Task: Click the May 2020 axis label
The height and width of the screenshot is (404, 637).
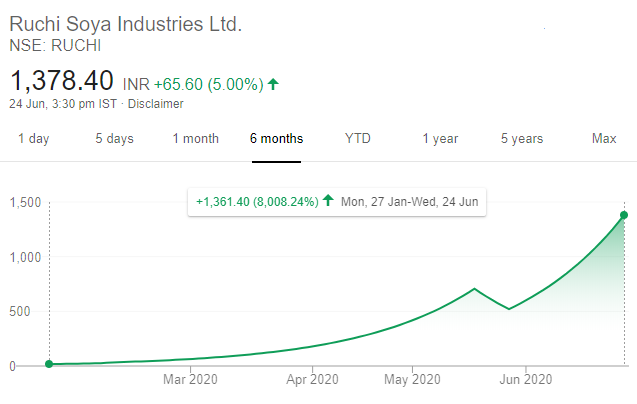Action: tap(412, 380)
